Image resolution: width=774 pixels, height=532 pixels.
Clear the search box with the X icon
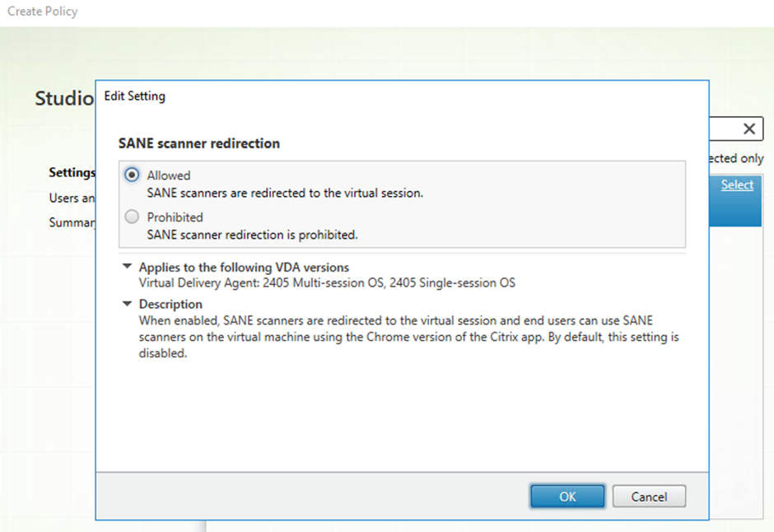(x=748, y=128)
